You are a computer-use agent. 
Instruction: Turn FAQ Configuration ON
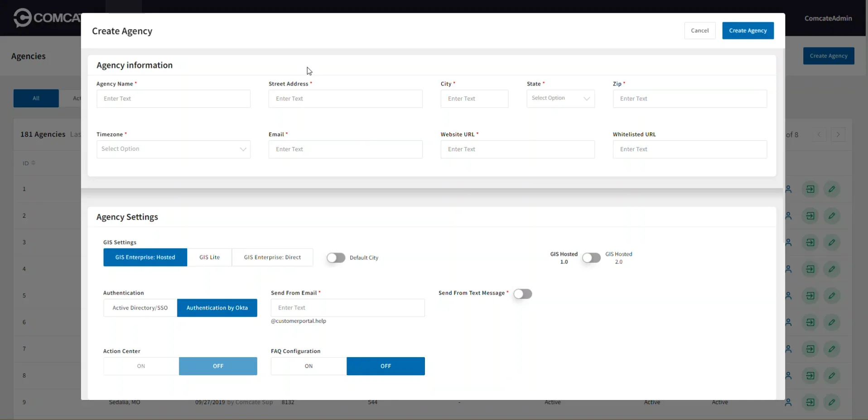pos(309,366)
